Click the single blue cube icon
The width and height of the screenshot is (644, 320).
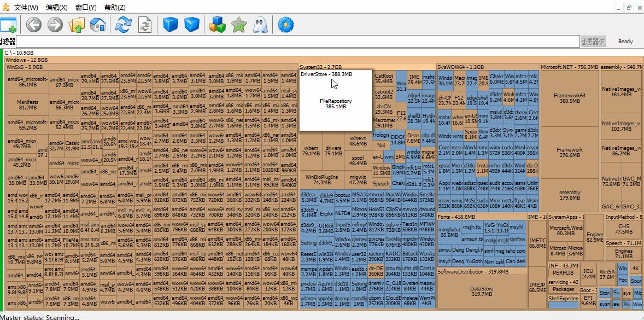(x=171, y=25)
